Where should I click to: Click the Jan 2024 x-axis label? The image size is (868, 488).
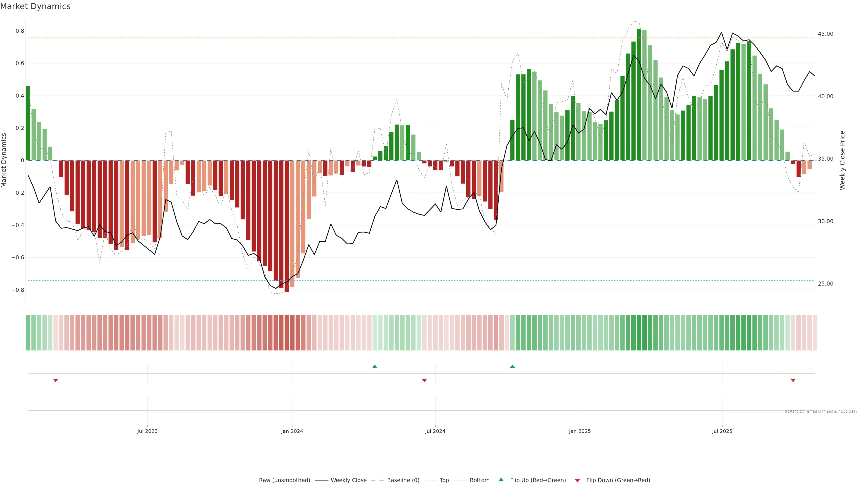(x=292, y=432)
